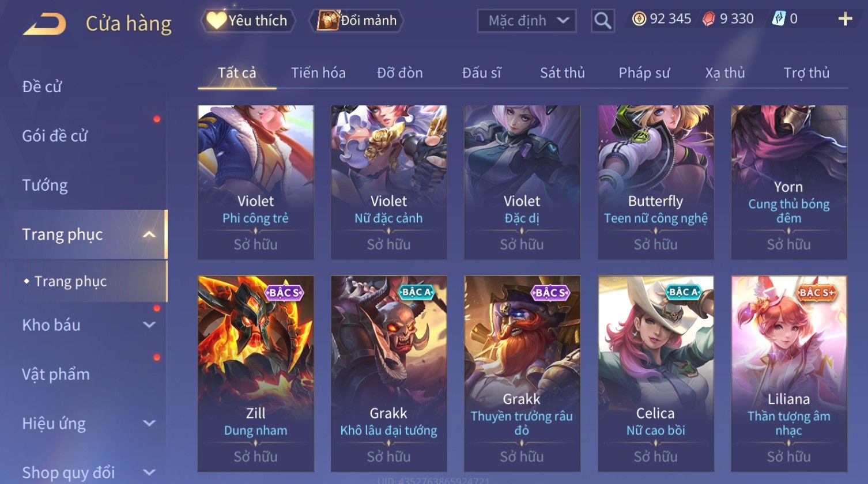Click the heart icon for Yêu thích

click(217, 20)
